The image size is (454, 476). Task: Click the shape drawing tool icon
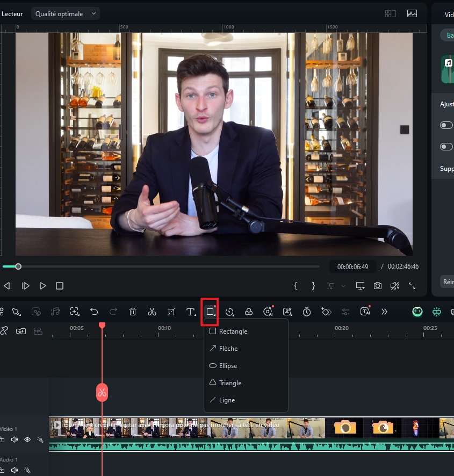click(210, 312)
